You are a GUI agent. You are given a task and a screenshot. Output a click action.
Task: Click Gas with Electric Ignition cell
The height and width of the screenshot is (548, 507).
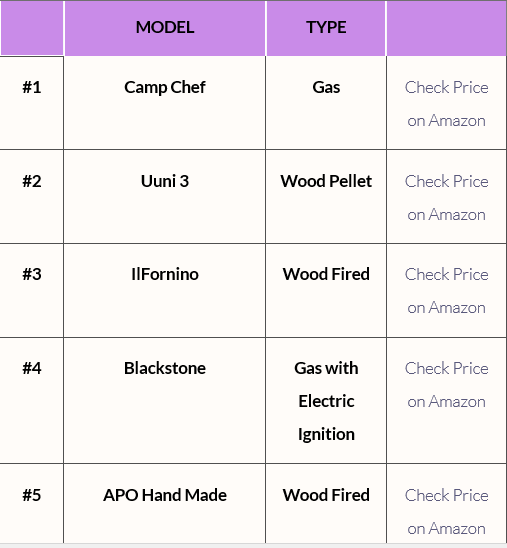[326, 401]
